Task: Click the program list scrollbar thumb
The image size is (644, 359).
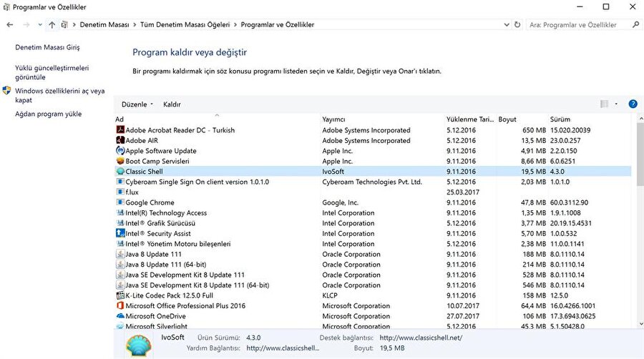Action: 640,154
